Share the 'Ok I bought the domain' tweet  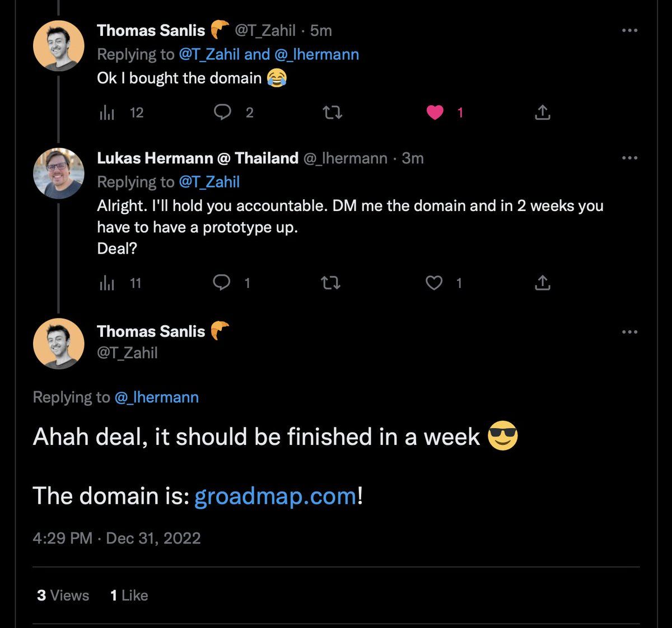pos(542,113)
